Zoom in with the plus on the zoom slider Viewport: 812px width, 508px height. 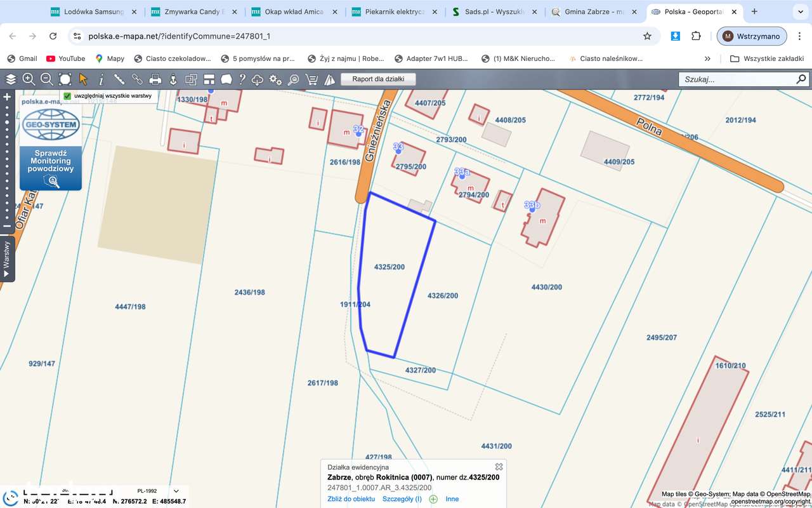[x=7, y=97]
